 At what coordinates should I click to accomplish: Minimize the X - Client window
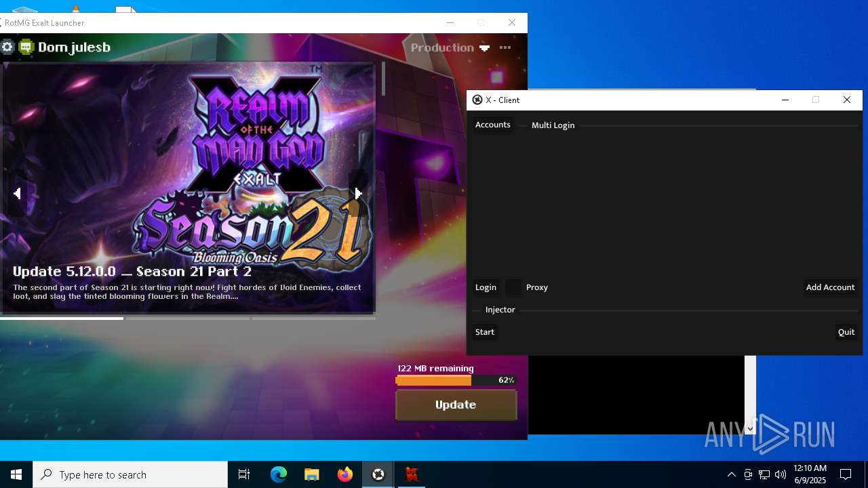coord(785,100)
